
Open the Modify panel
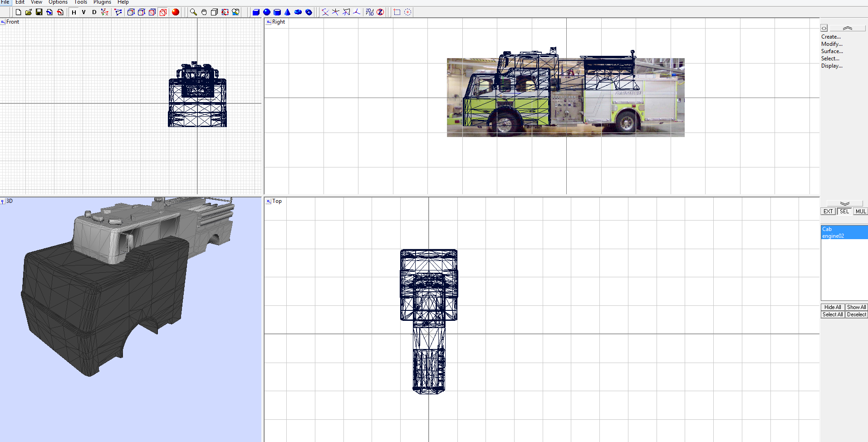pyautogui.click(x=831, y=44)
